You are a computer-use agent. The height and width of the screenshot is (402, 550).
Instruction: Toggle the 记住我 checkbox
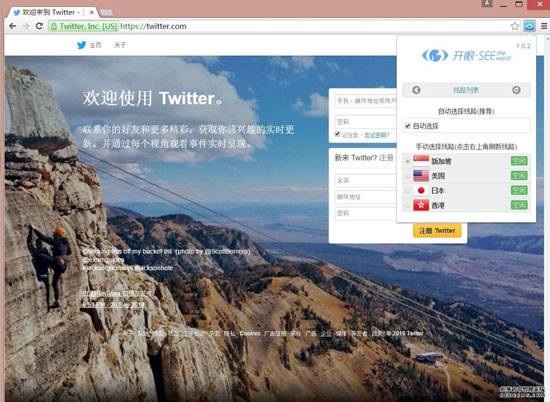[x=337, y=134]
